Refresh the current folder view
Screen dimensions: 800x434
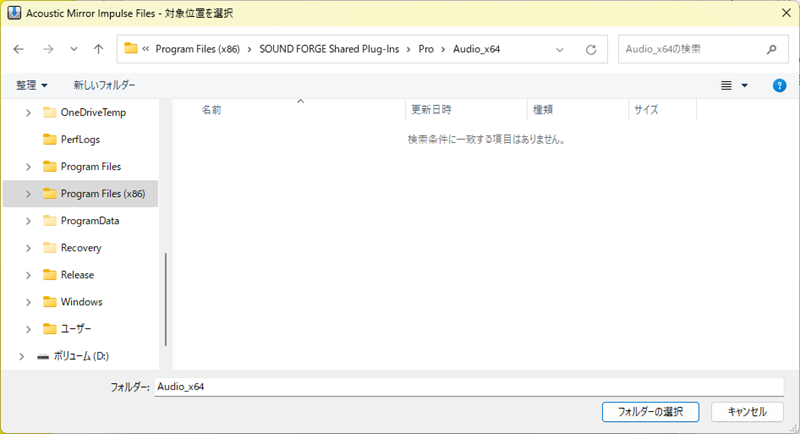(x=591, y=49)
